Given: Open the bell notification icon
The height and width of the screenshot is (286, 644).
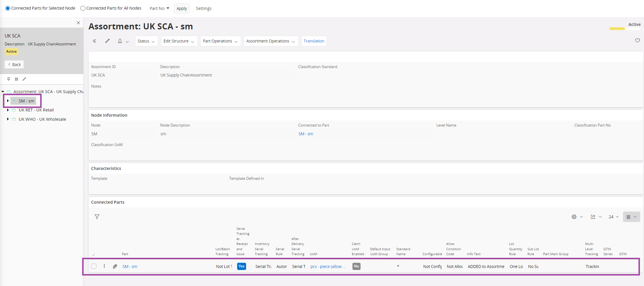Looking at the screenshot, I should pos(120,41).
